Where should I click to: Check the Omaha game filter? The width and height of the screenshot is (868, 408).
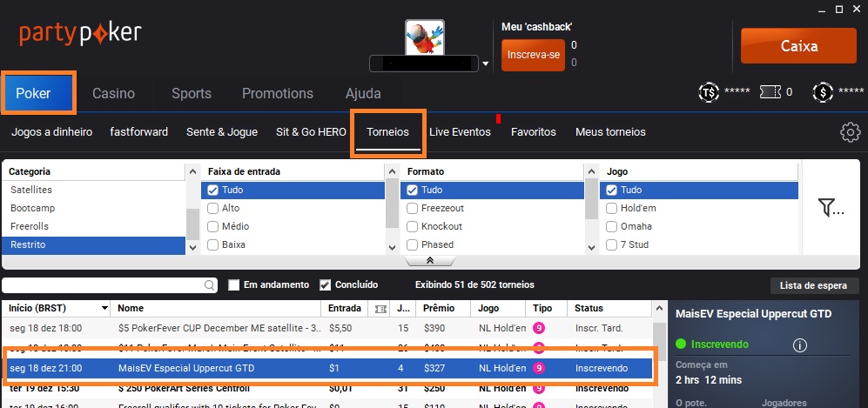click(x=611, y=227)
